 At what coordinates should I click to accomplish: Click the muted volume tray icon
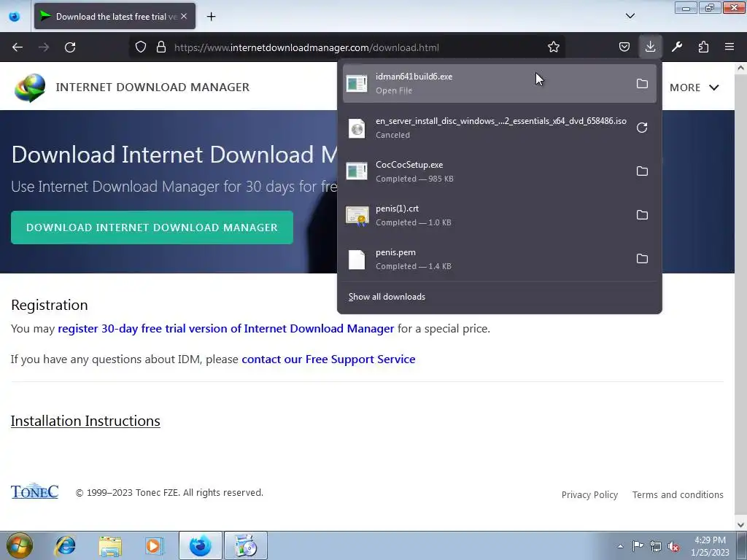673,547
